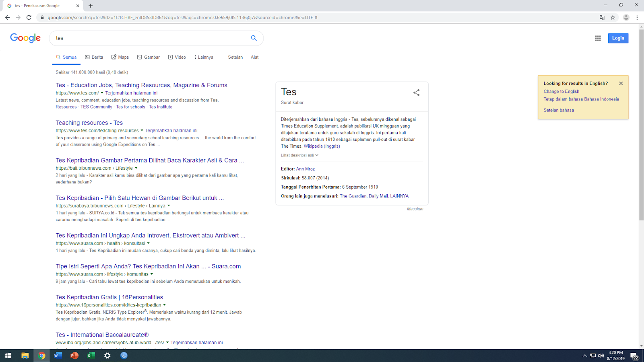The image size is (644, 362).
Task: Open the network tray icon
Action: click(593, 356)
